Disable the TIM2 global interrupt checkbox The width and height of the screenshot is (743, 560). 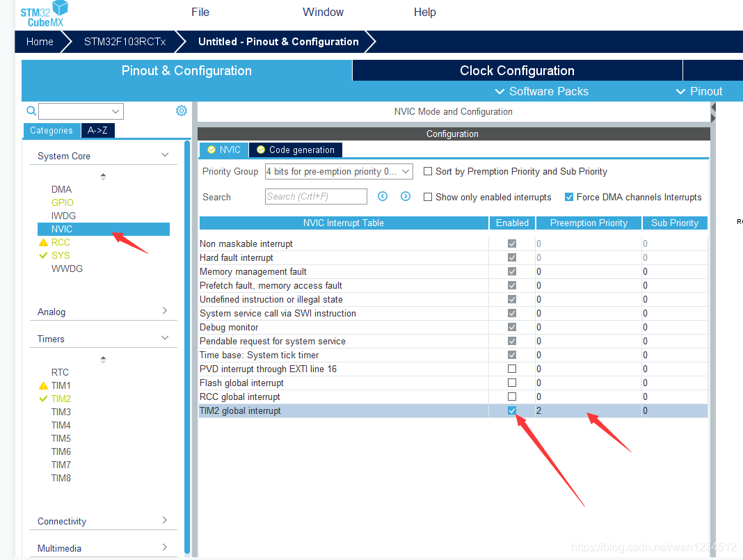pyautogui.click(x=512, y=411)
